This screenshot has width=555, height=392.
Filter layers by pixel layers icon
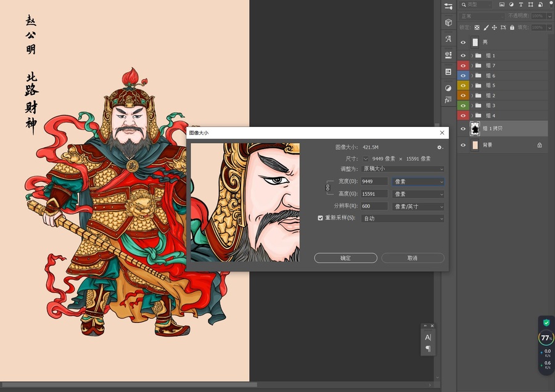click(x=502, y=4)
